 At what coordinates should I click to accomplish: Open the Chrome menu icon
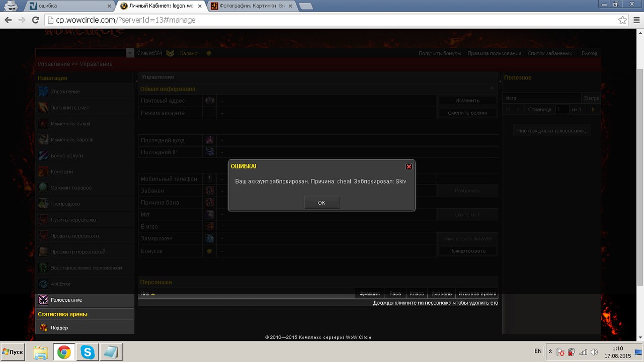coord(636,20)
